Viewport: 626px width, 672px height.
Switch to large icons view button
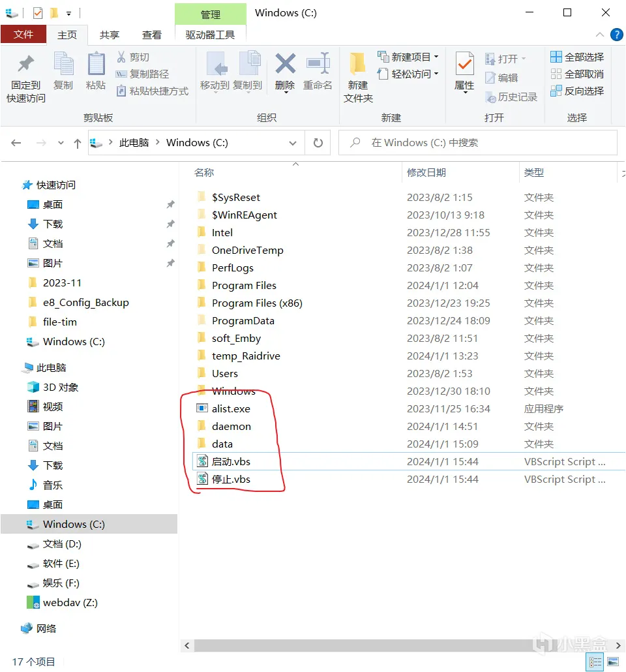click(613, 662)
